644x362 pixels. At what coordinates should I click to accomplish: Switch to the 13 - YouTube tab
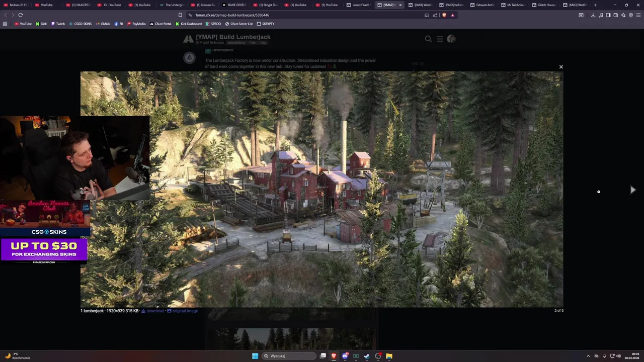point(110,5)
